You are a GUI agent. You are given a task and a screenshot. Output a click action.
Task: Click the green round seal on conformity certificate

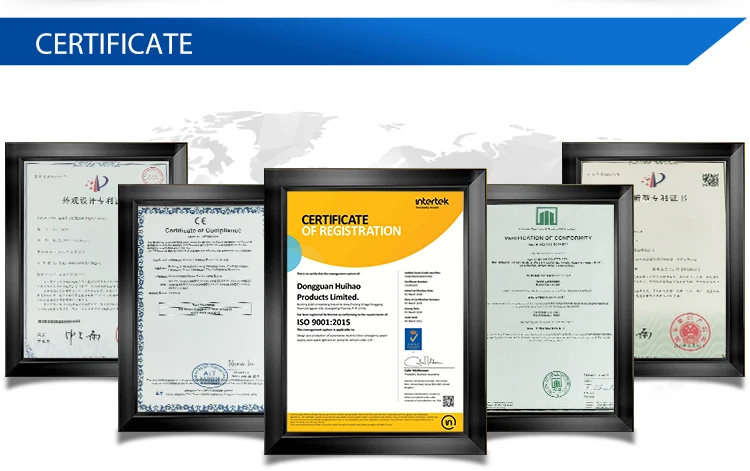point(556,384)
